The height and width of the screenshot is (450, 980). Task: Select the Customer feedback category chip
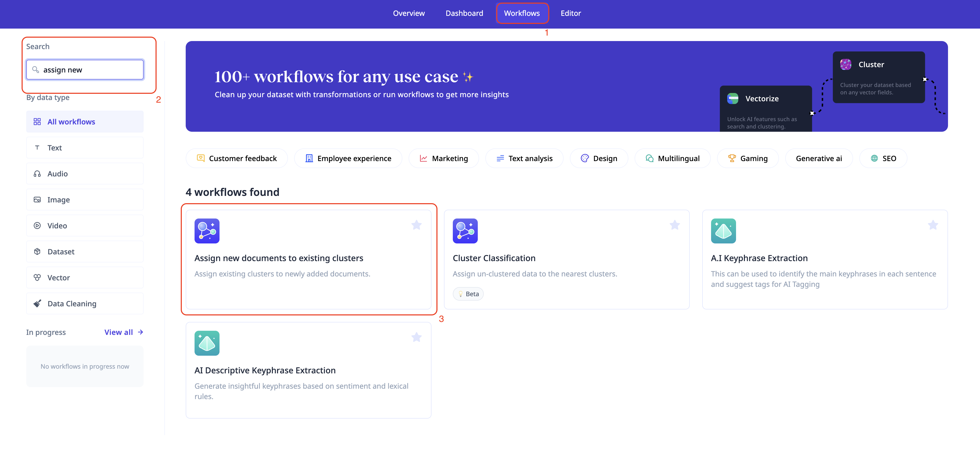click(x=237, y=158)
